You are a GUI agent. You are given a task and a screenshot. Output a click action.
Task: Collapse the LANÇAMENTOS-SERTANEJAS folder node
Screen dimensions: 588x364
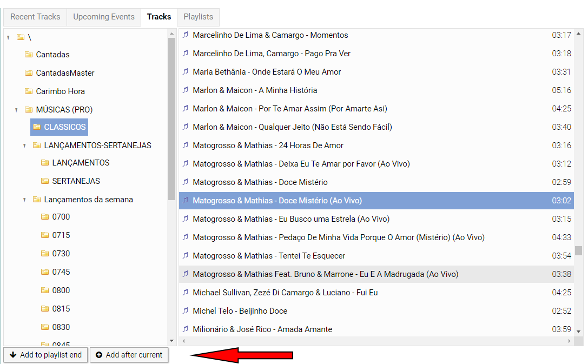[25, 145]
